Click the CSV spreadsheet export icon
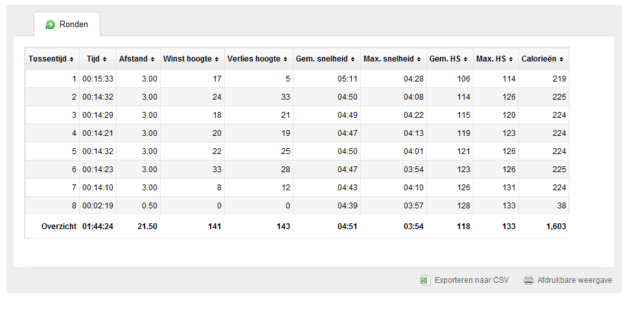The image size is (644, 310). [x=425, y=280]
